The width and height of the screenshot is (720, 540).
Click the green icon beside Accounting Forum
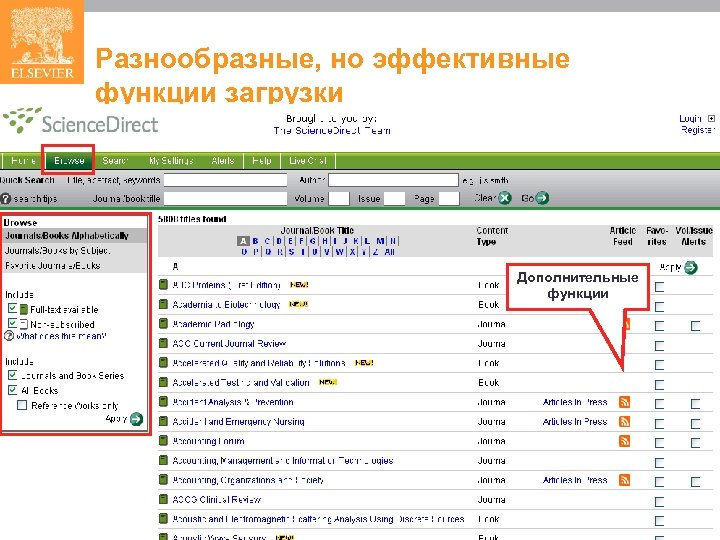click(163, 440)
